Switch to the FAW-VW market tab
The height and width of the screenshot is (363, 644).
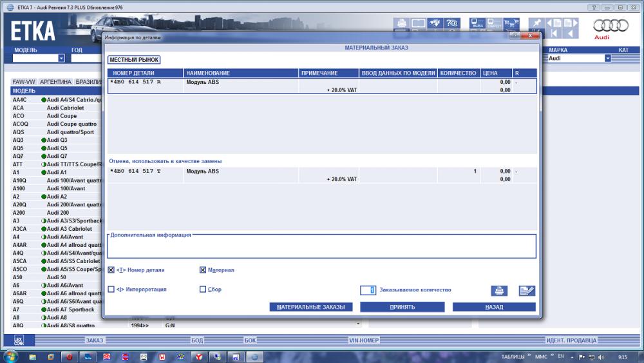[x=24, y=82]
